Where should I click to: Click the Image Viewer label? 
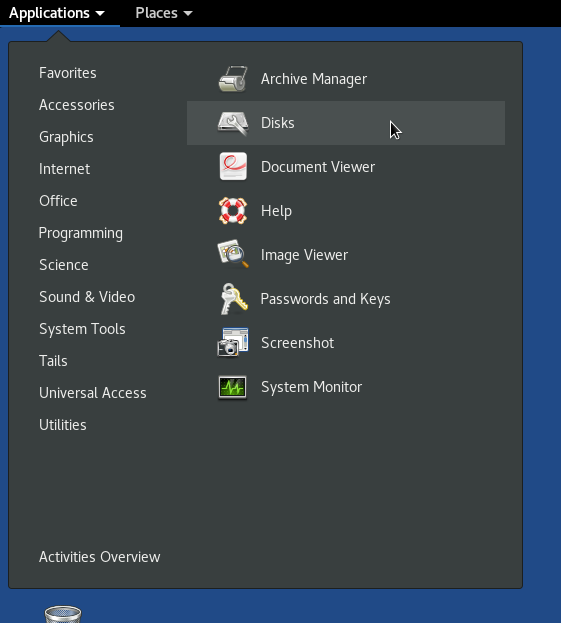point(304,255)
